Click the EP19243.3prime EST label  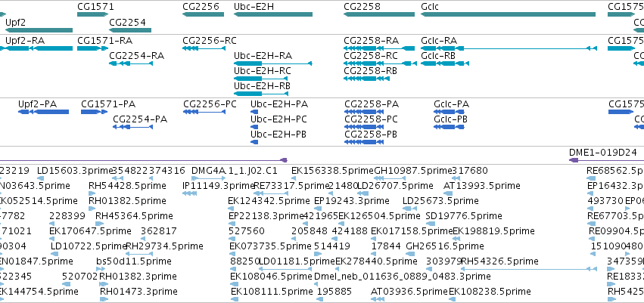coord(352,201)
